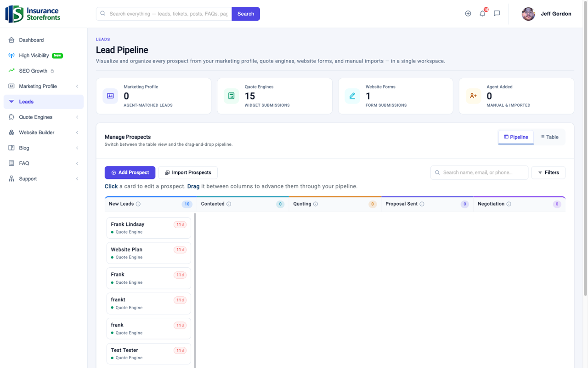Focus the global search everything field

click(164, 14)
